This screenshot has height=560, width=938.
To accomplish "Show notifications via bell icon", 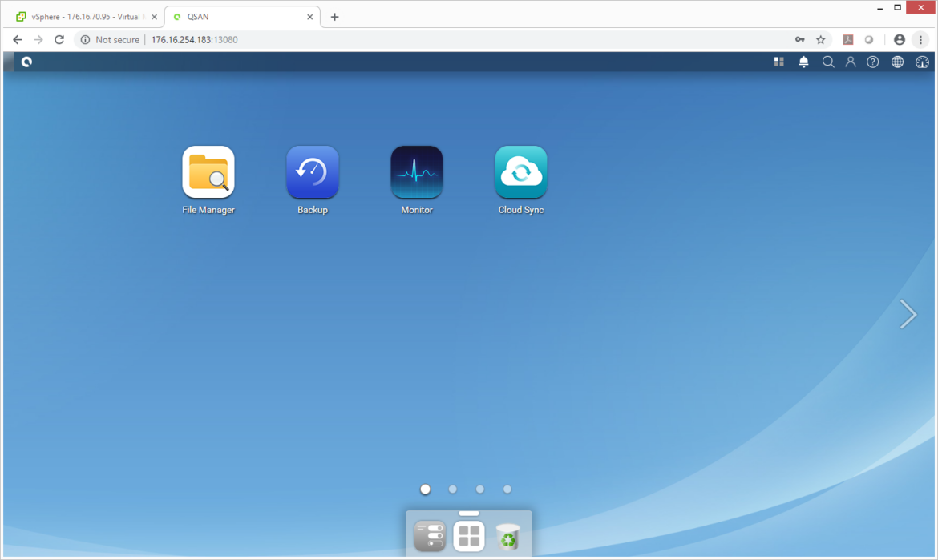I will (x=803, y=62).
